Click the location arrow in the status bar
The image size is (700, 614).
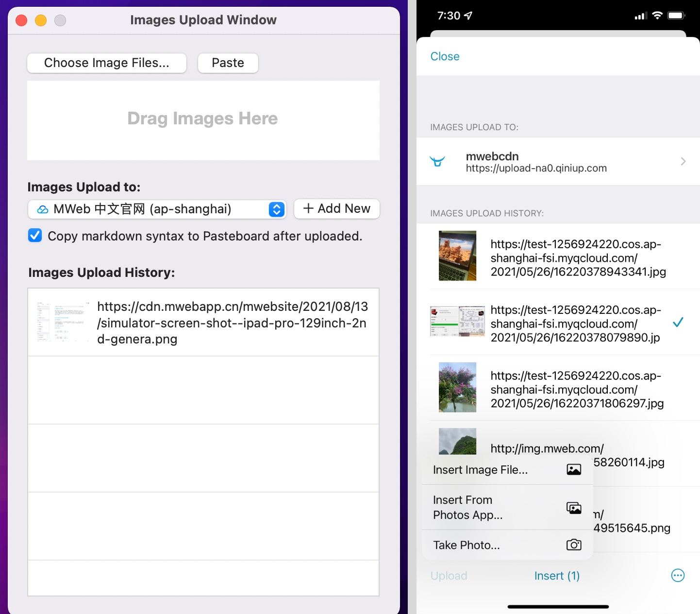(468, 16)
